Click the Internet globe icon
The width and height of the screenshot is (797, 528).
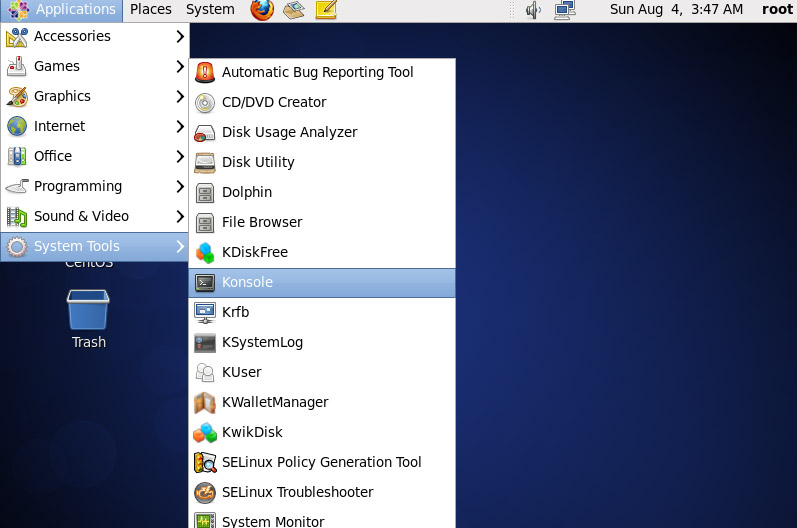[x=17, y=127]
